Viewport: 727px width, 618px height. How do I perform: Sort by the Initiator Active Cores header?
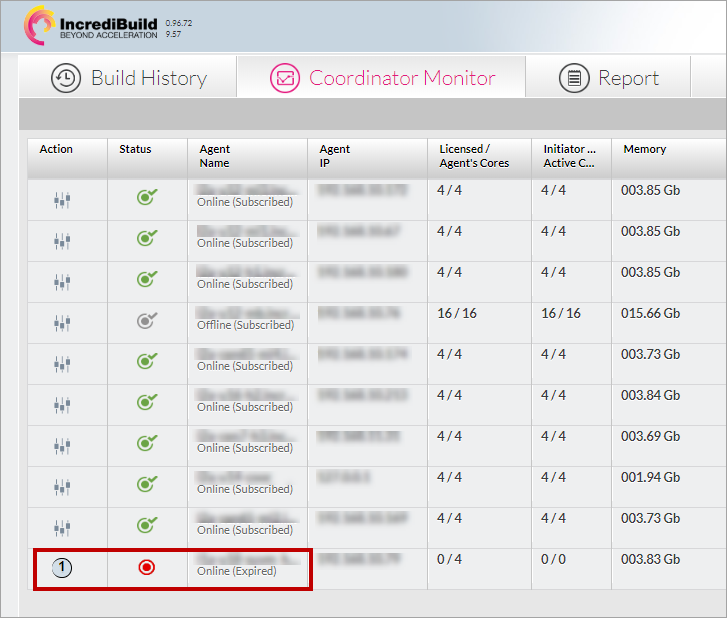tap(572, 159)
